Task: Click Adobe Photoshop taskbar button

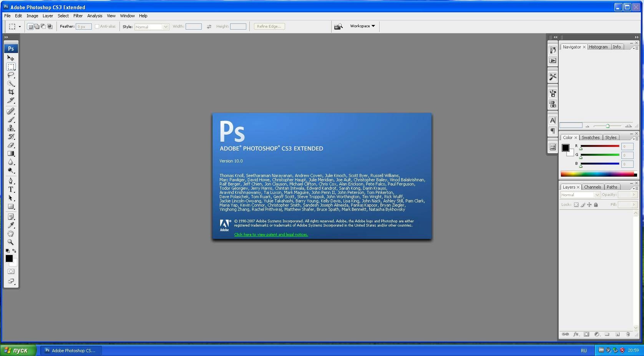Action: coord(71,350)
